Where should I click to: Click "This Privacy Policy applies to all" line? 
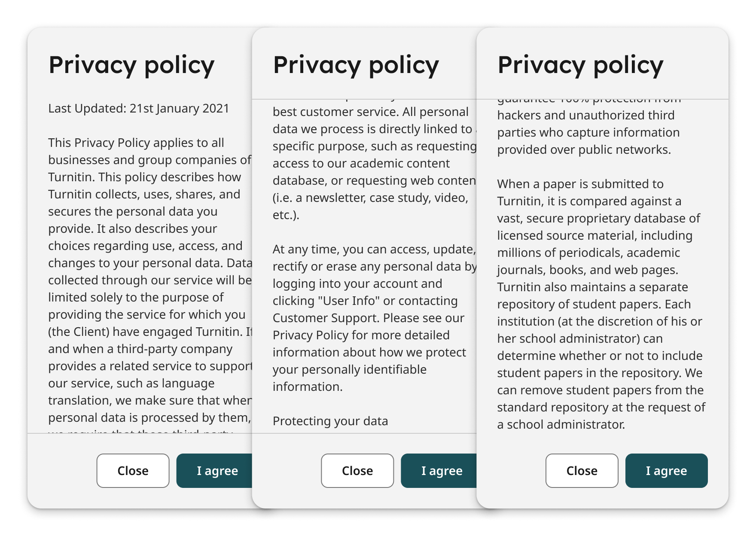tap(136, 143)
